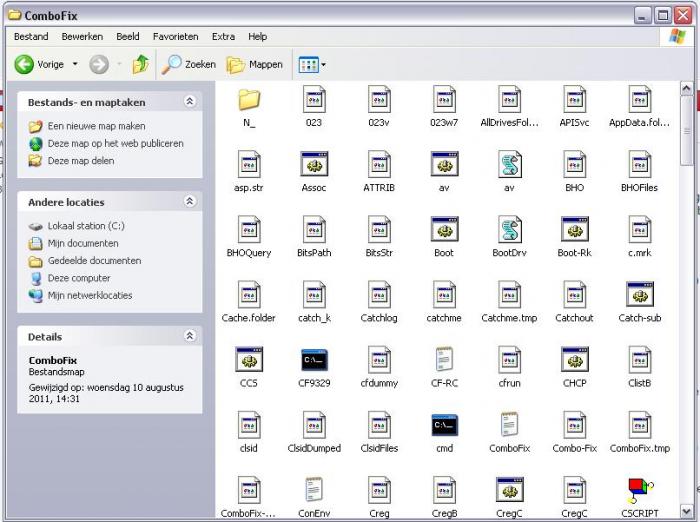
Task: Collapse the Details panel
Action: coord(190,336)
